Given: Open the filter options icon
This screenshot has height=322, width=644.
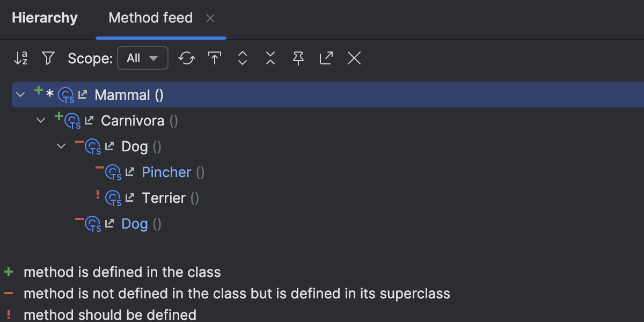Looking at the screenshot, I should [48, 58].
